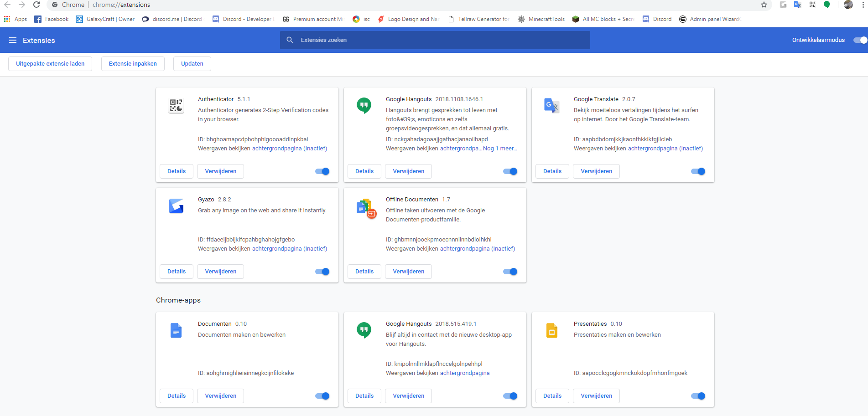Open the Admin panel Wizard bookmark
Image resolution: width=868 pixels, height=416 pixels.
point(710,19)
